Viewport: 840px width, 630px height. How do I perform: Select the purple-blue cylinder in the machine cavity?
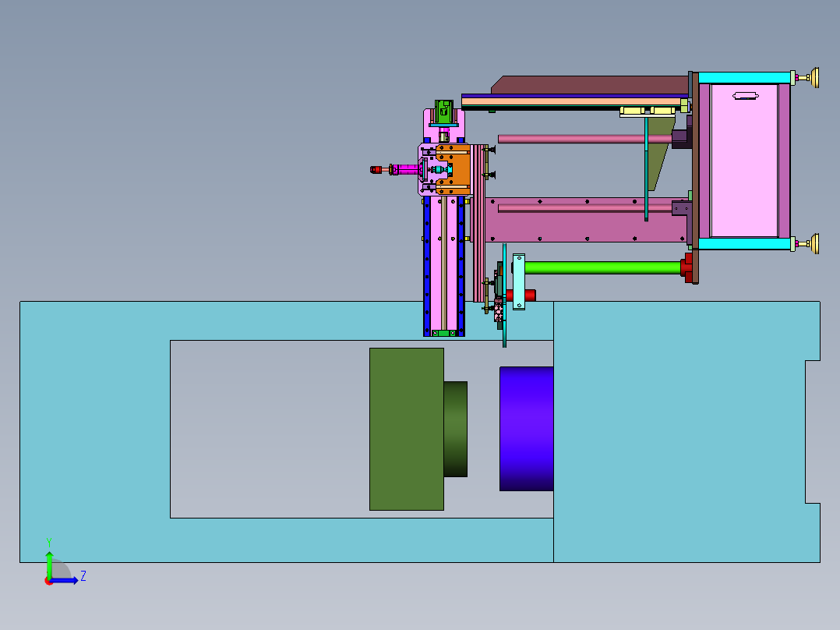pyautogui.click(x=527, y=428)
